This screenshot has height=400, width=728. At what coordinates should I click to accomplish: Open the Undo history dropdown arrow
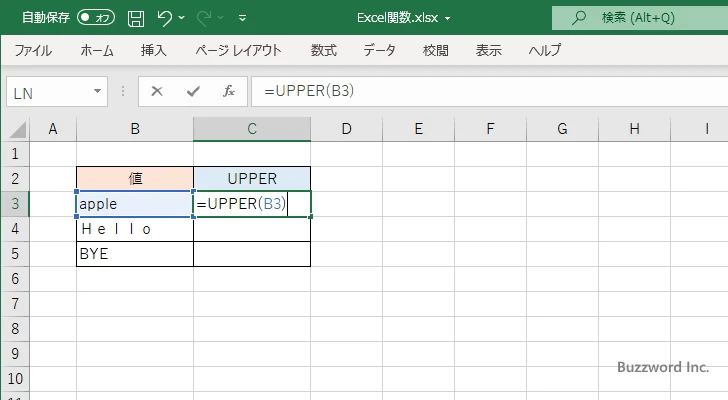(182, 18)
